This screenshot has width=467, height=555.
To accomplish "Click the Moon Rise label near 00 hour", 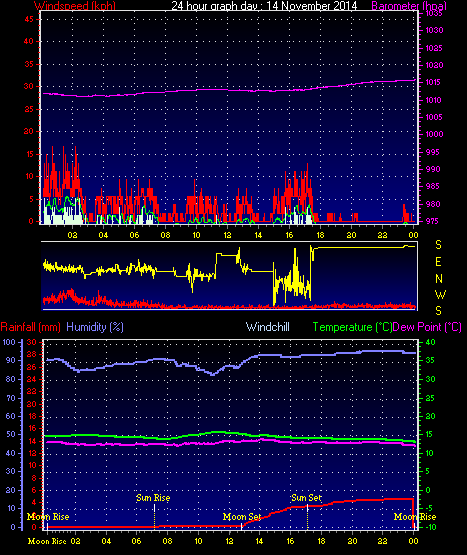I will pos(415,517).
